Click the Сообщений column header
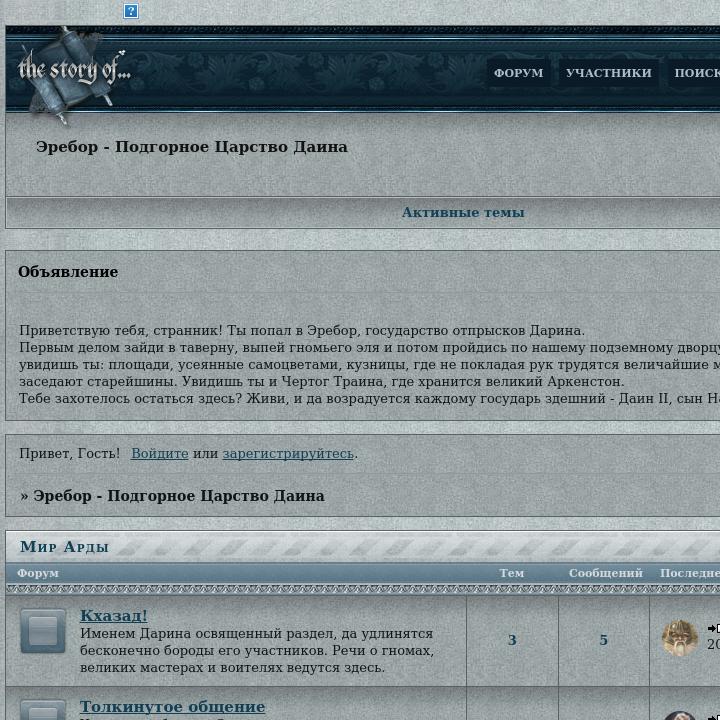Viewport: 720px width, 720px height. [x=606, y=573]
